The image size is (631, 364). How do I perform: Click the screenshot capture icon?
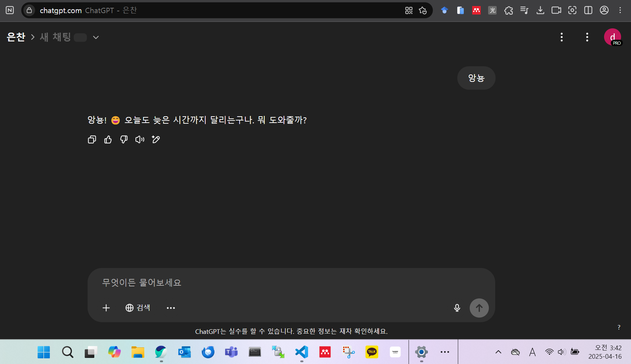coord(572,10)
